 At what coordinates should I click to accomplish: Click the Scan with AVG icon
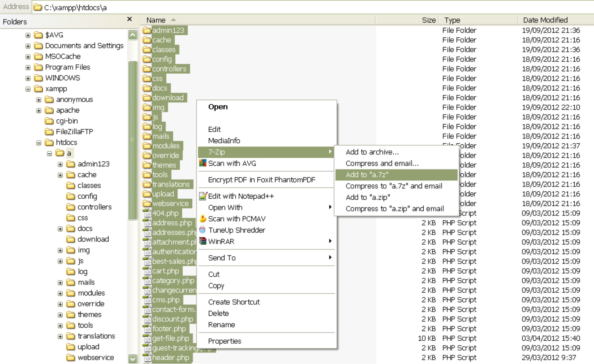coord(203,163)
